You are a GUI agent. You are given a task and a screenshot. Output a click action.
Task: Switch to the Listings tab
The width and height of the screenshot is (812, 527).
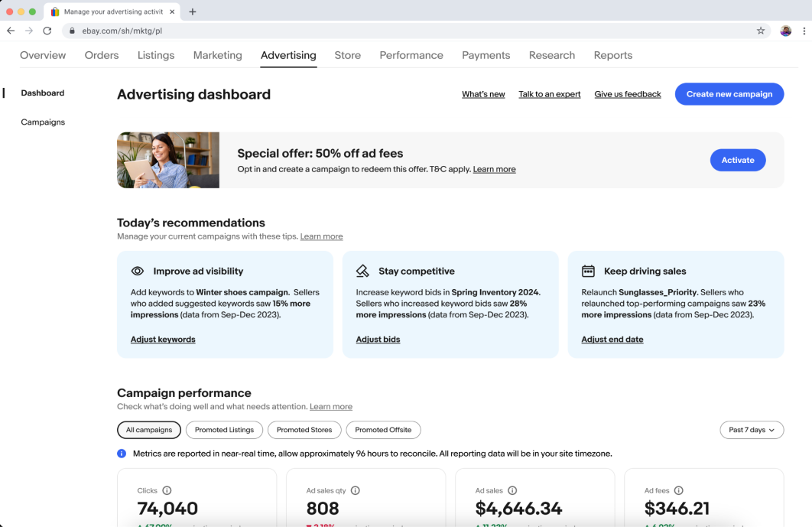click(x=156, y=55)
